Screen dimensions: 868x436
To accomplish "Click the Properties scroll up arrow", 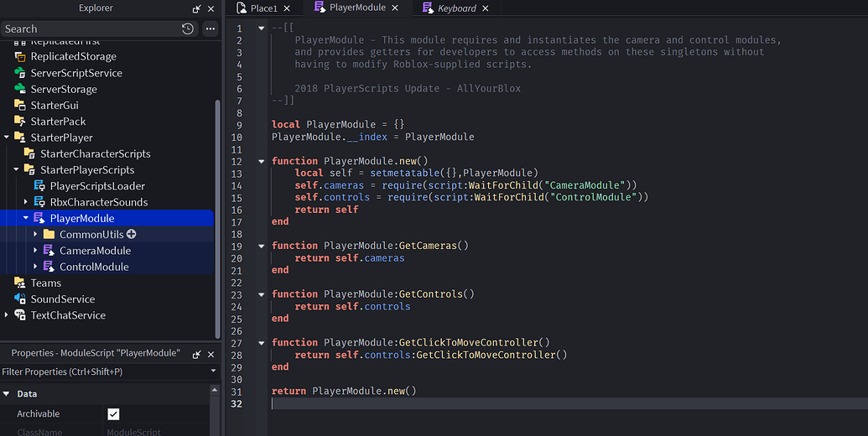I will (x=214, y=390).
